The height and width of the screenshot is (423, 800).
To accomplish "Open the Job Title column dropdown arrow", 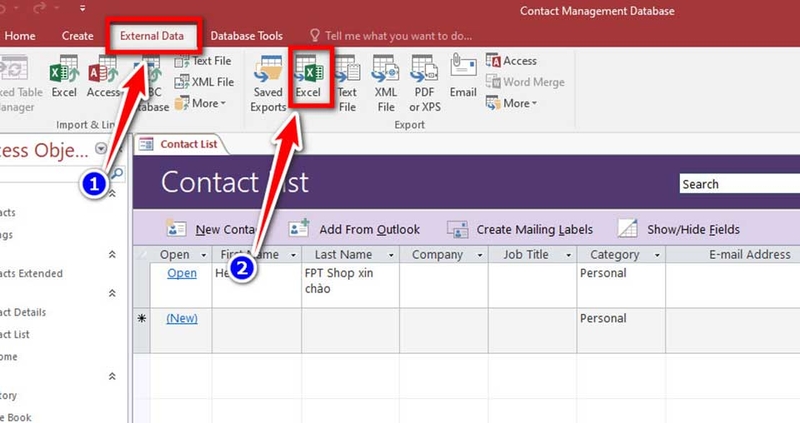I will 569,255.
